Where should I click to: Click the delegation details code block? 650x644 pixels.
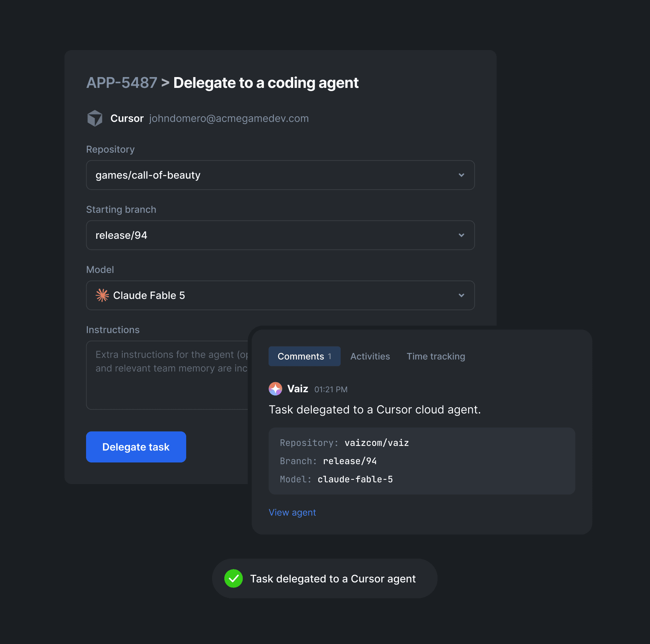422,461
